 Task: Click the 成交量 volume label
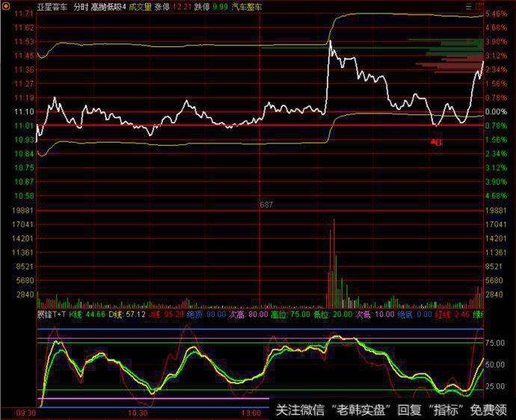point(140,7)
